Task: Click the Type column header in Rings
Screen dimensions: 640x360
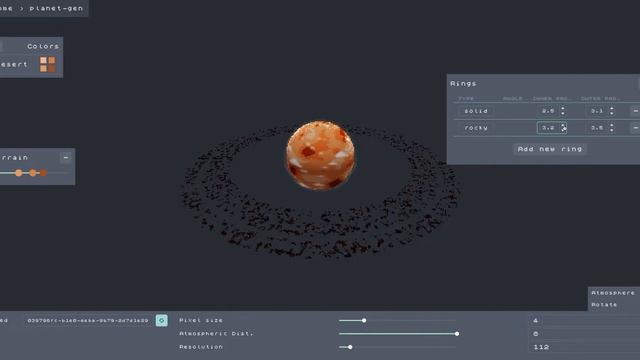Action: click(x=466, y=98)
